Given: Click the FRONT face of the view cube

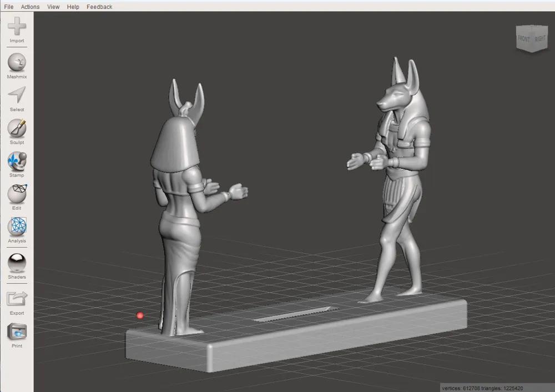Looking at the screenshot, I should 523,39.
